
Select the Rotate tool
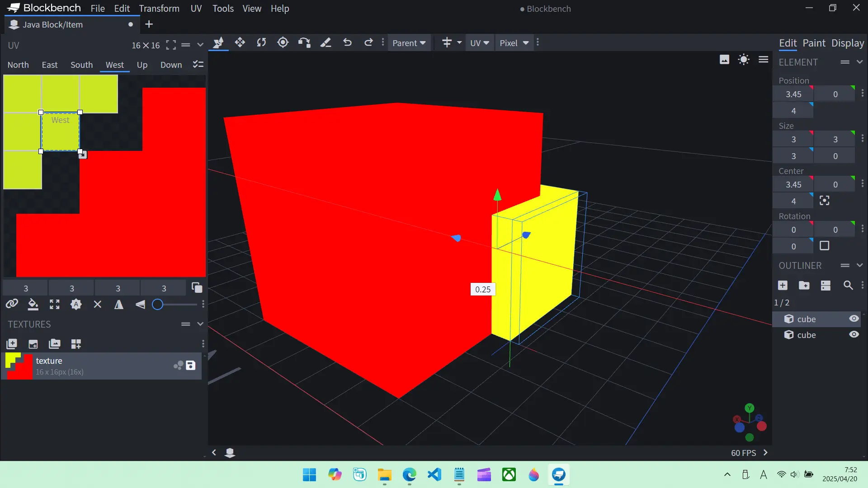[261, 43]
